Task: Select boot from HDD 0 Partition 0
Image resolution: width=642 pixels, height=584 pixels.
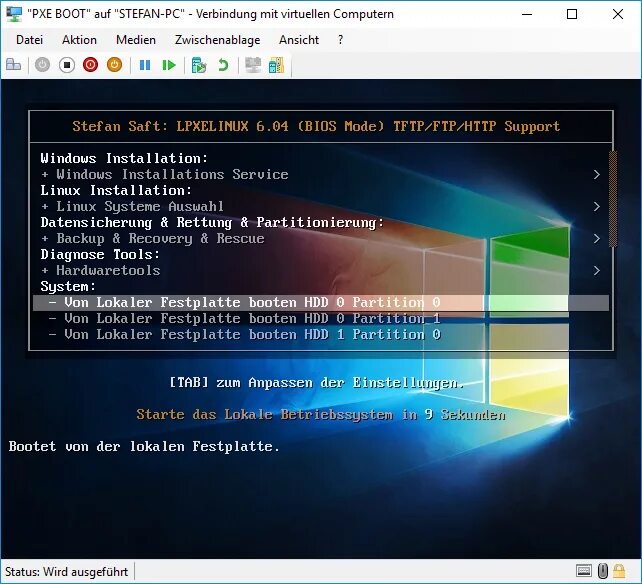Action: coord(320,303)
